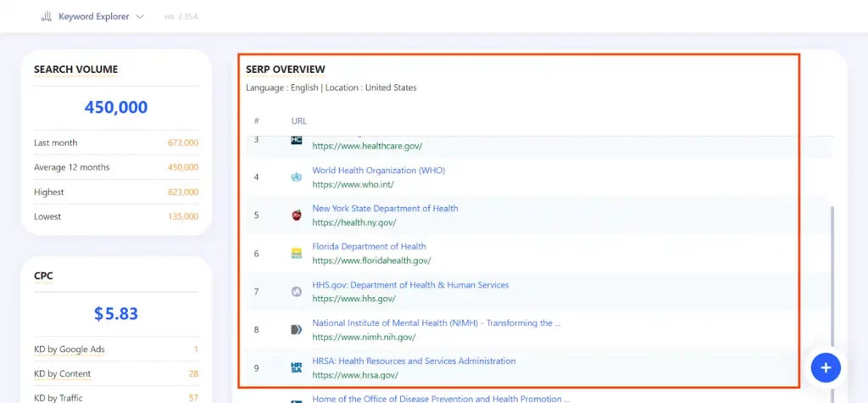Open Office of Disease Prevention result title
This screenshot has width=868, height=403.
click(441, 399)
